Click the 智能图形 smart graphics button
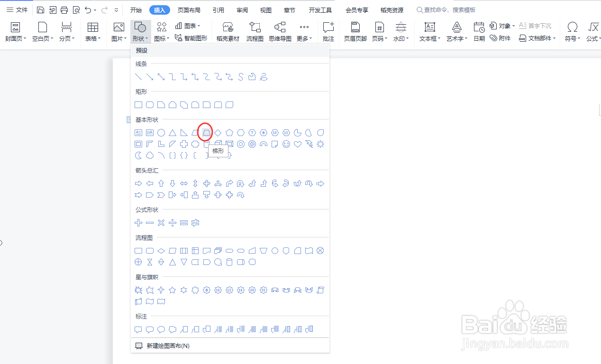The width and height of the screenshot is (601, 364). (x=191, y=38)
